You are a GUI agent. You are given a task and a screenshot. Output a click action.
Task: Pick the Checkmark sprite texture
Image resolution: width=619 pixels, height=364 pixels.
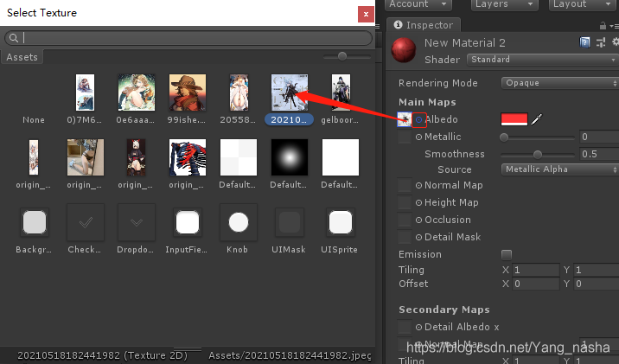(x=86, y=222)
